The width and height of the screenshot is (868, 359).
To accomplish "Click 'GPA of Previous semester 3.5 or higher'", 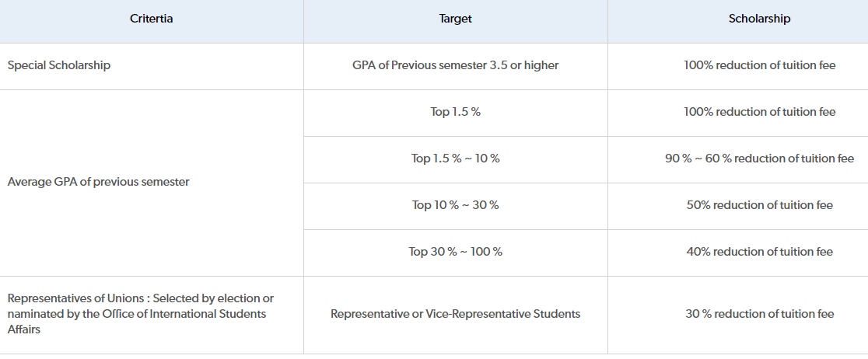I will (455, 65).
